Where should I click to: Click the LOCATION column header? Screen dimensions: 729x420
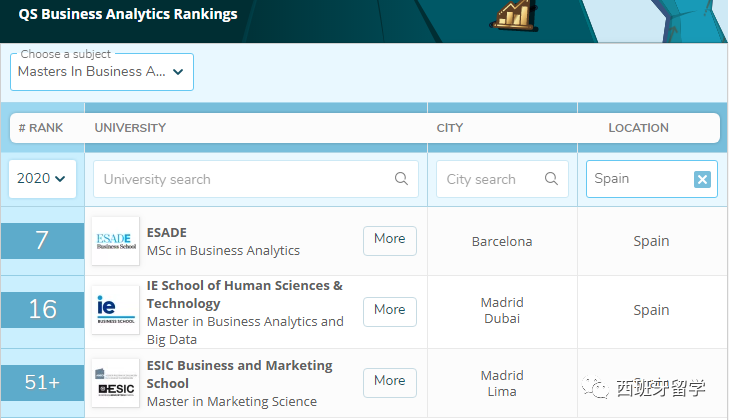click(638, 128)
